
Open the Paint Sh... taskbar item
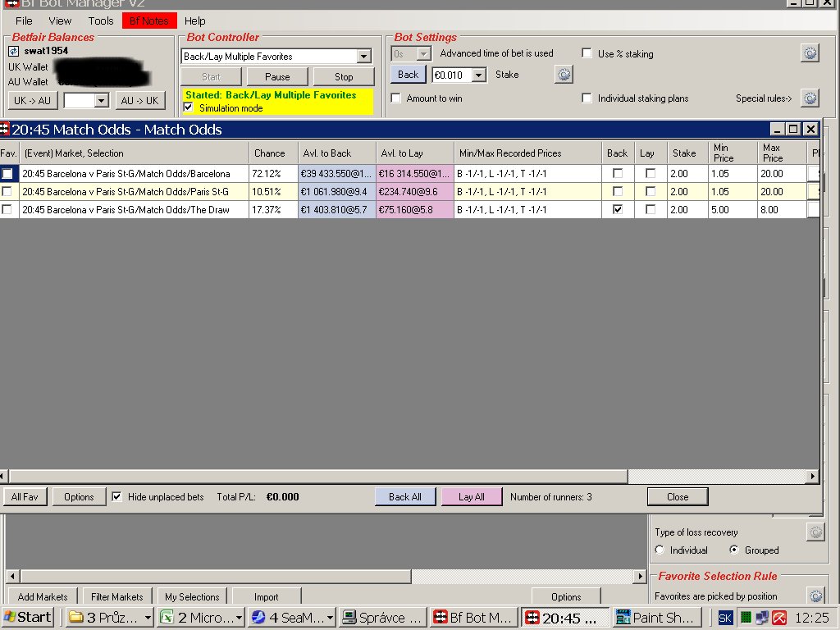(656, 618)
